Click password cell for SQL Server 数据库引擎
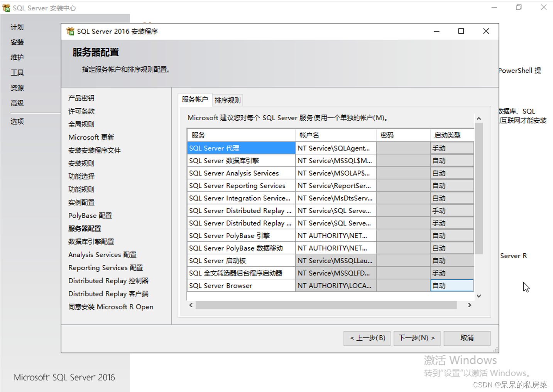 pyautogui.click(x=403, y=161)
